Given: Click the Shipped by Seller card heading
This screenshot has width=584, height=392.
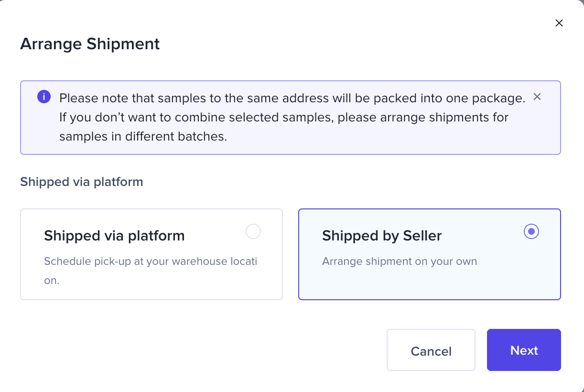Looking at the screenshot, I should coord(382,235).
